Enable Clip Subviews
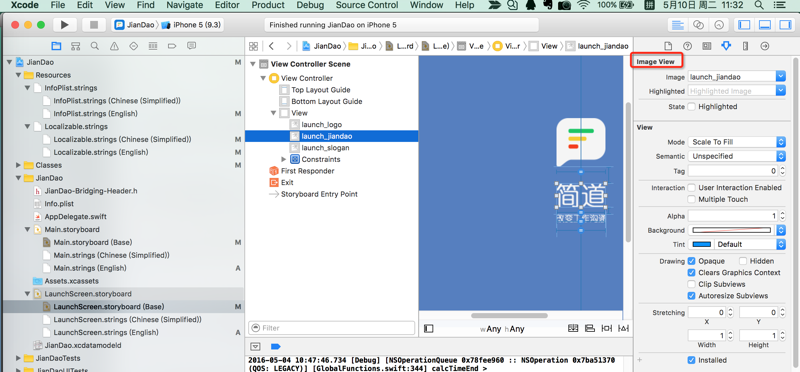The image size is (800, 372). pyautogui.click(x=691, y=284)
